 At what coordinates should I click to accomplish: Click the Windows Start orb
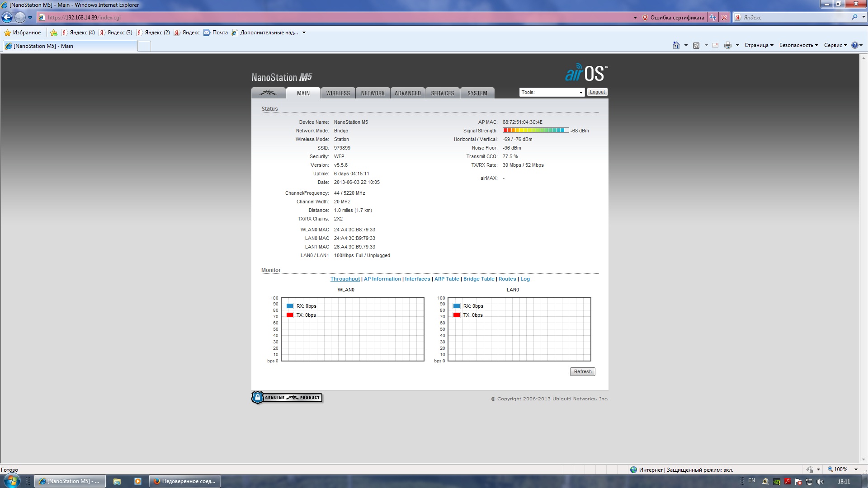point(11,480)
